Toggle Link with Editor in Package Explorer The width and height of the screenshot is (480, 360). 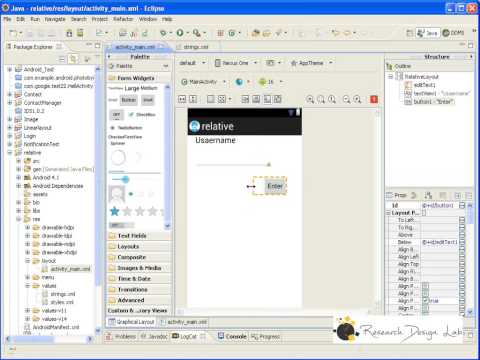[x=73, y=59]
